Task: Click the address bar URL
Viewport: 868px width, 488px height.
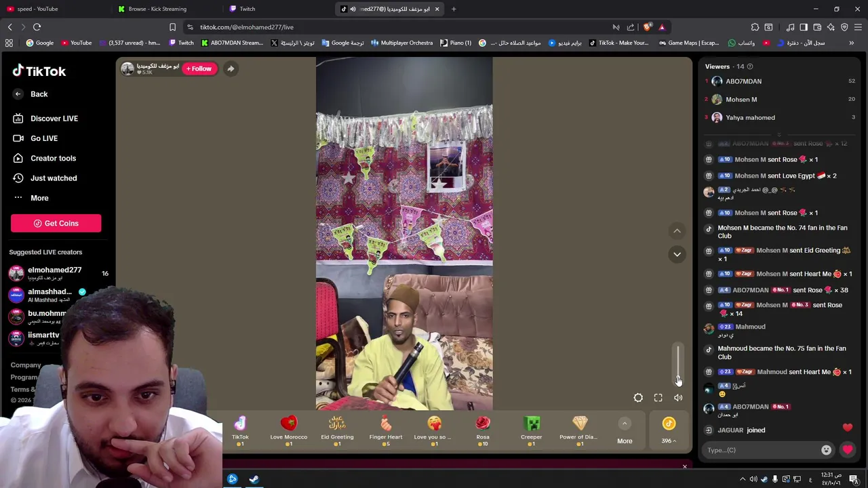Action: pos(246,27)
